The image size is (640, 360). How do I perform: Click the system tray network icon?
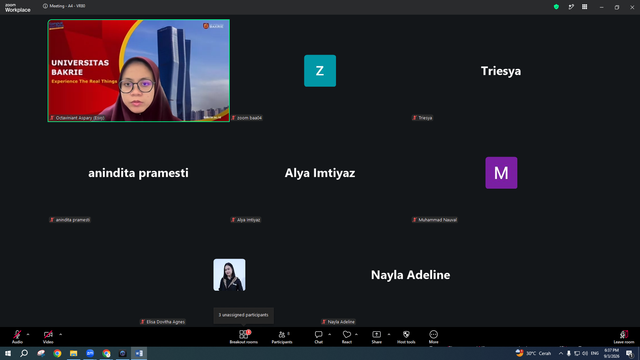click(577, 353)
